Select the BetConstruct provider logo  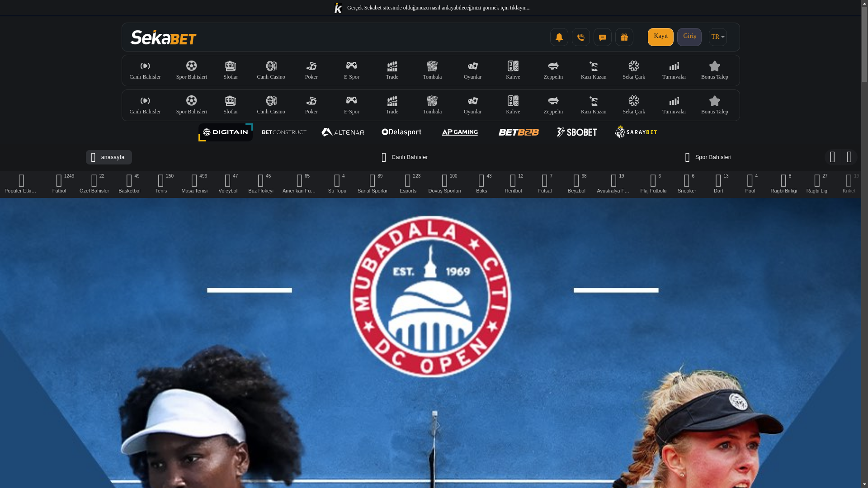point(284,132)
